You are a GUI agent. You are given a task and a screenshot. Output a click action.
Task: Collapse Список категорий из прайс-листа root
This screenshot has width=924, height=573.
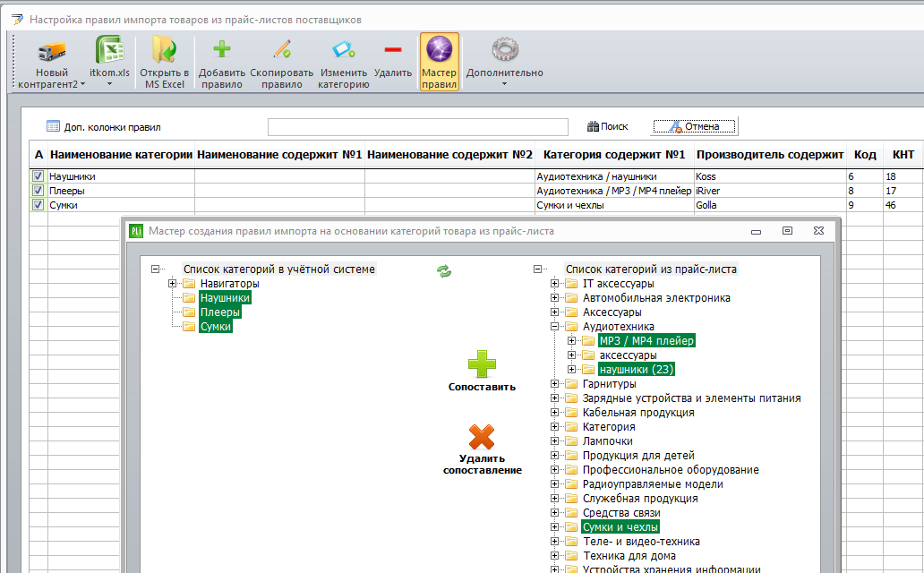[537, 269]
